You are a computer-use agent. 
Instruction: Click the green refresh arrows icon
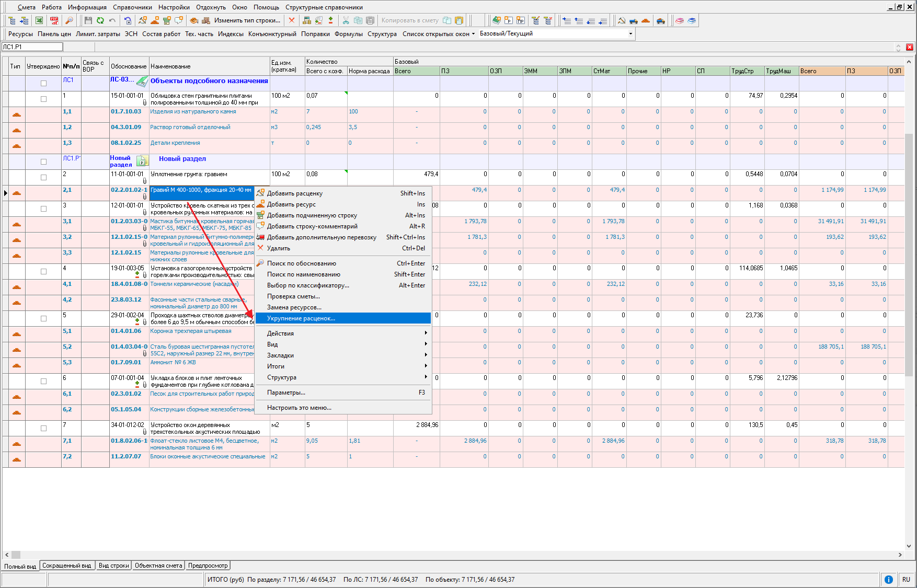pos(100,20)
